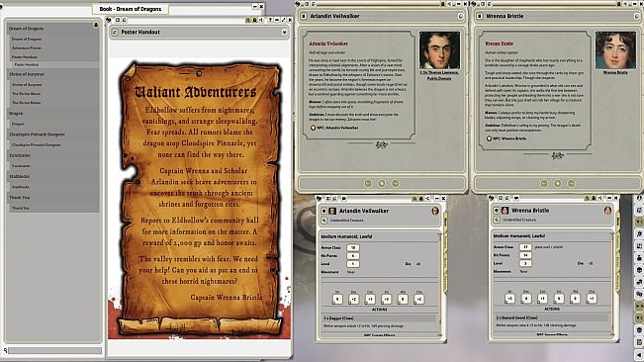644x362 pixels.
Task: Go to previous page in Wrenna story window
Action: pyautogui.click(x=544, y=183)
